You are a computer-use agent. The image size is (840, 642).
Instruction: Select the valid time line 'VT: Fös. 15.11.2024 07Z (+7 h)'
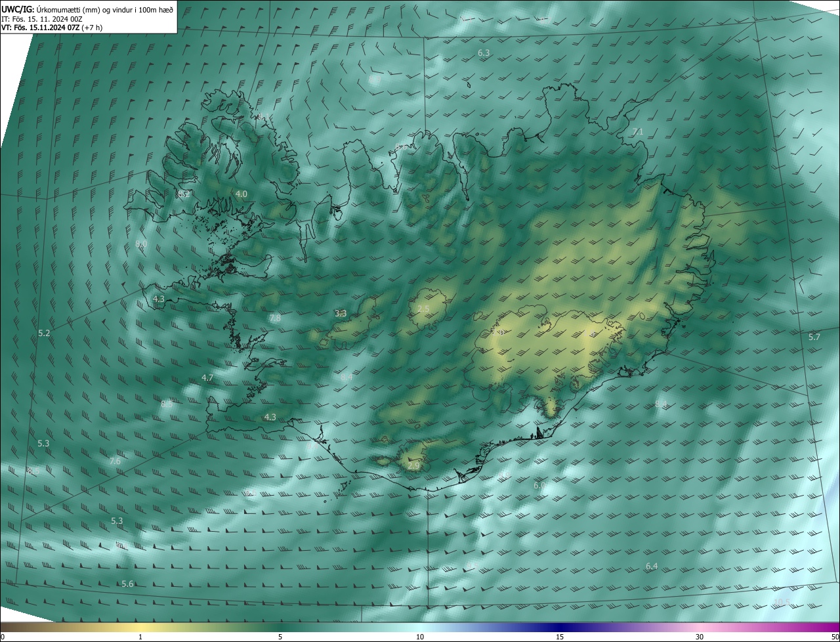pos(52,28)
